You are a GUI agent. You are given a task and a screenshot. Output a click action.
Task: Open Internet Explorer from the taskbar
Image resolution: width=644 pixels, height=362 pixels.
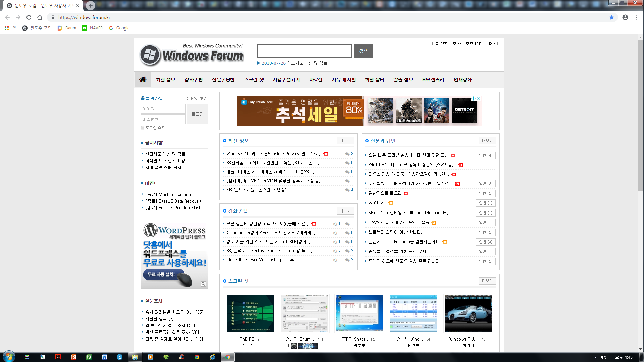[x=212, y=357]
